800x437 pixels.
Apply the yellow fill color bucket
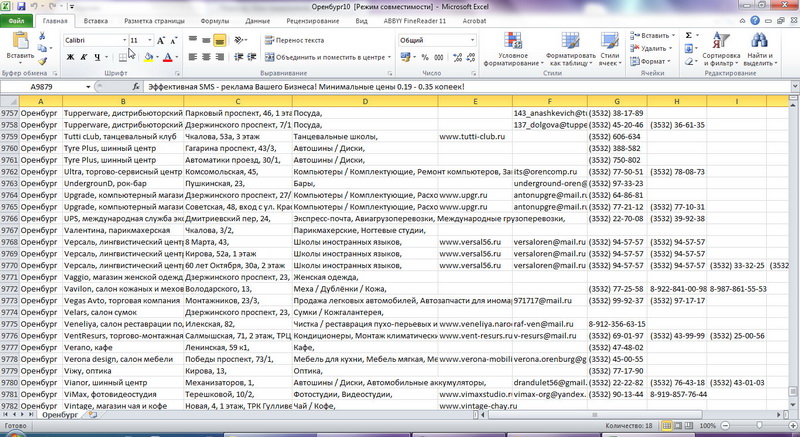click(148, 57)
